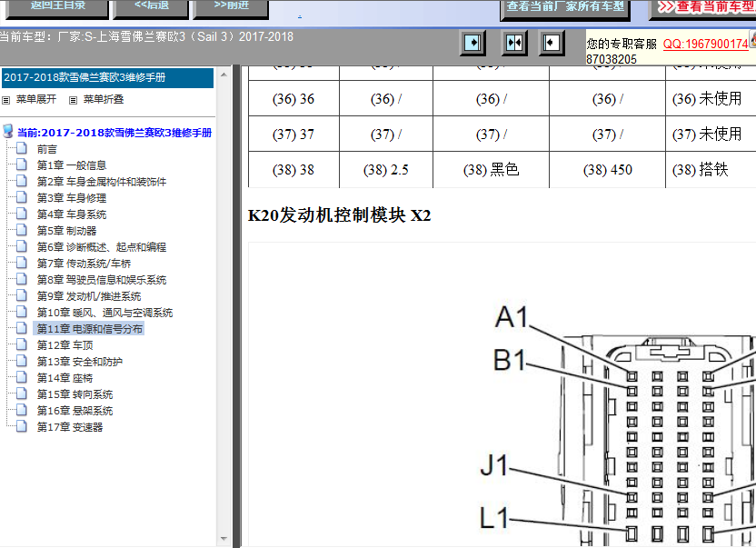Screen dimensions: 756x548
Task: Open the 前言 tree item
Action: 46,149
